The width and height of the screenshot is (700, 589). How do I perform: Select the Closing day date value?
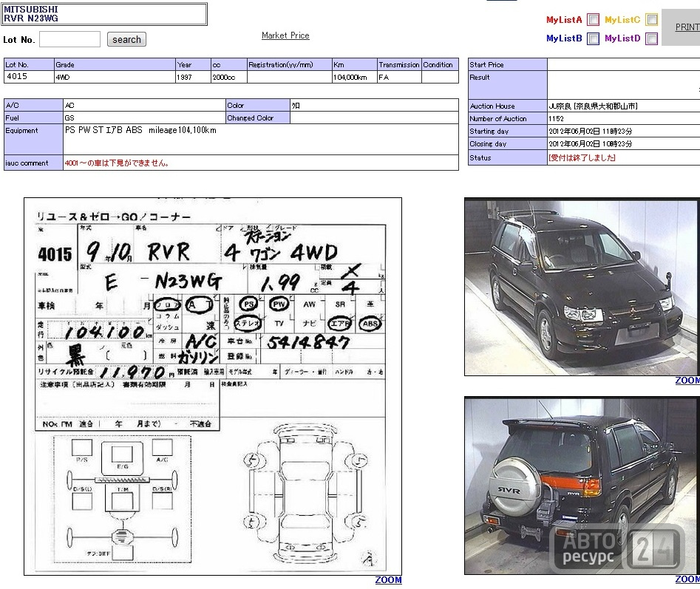coord(590,143)
